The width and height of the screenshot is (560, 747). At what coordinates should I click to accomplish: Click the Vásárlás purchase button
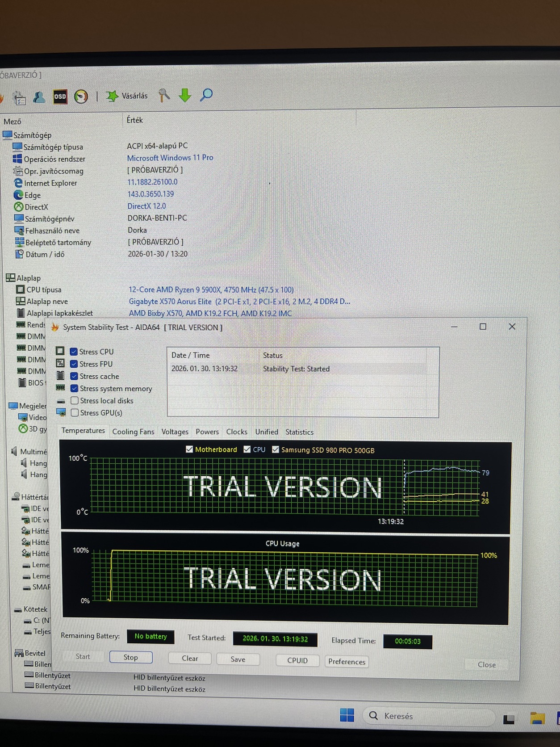[x=127, y=96]
